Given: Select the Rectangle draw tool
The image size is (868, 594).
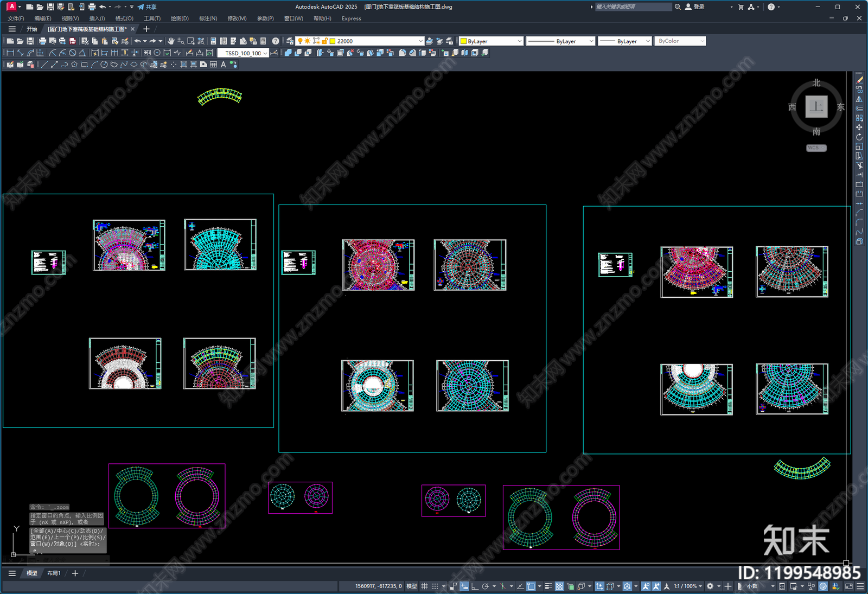Looking at the screenshot, I should pyautogui.click(x=84, y=65).
